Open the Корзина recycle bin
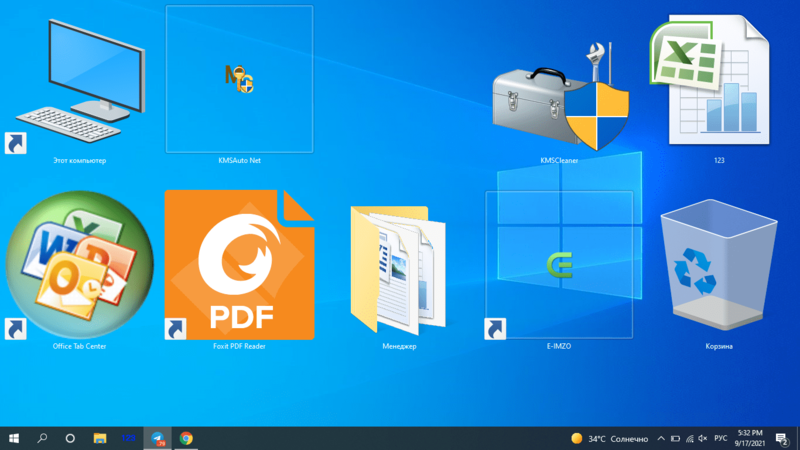The image size is (800, 450). [719, 265]
